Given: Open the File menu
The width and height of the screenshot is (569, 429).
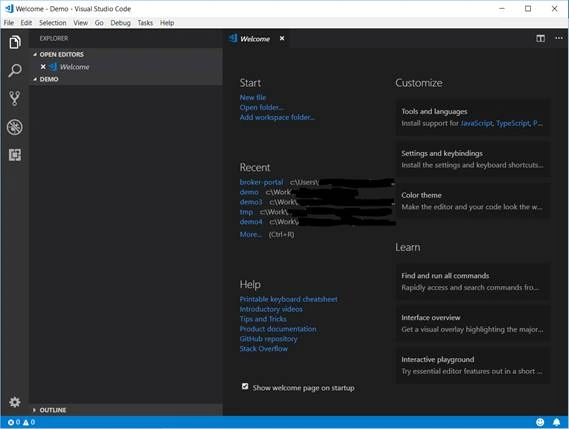Looking at the screenshot, I should tap(9, 23).
